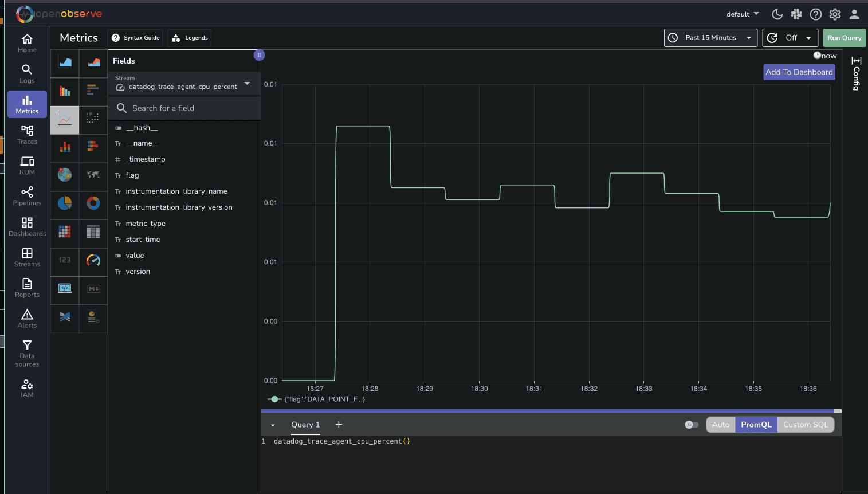Pick the donut chart type icon

[x=93, y=203]
